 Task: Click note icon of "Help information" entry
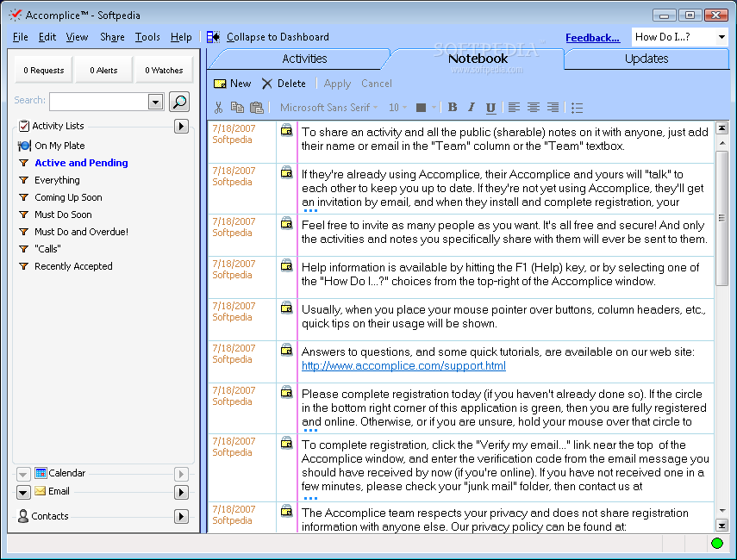coord(286,265)
